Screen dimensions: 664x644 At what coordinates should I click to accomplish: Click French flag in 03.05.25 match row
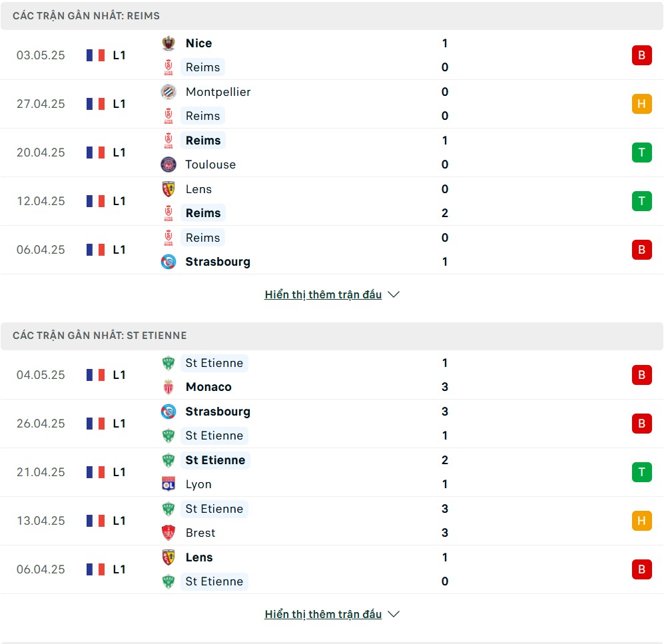click(96, 55)
